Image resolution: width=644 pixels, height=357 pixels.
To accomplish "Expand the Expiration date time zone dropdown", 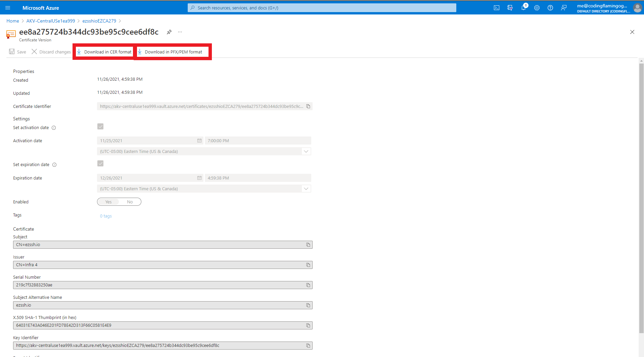I will pos(306,189).
